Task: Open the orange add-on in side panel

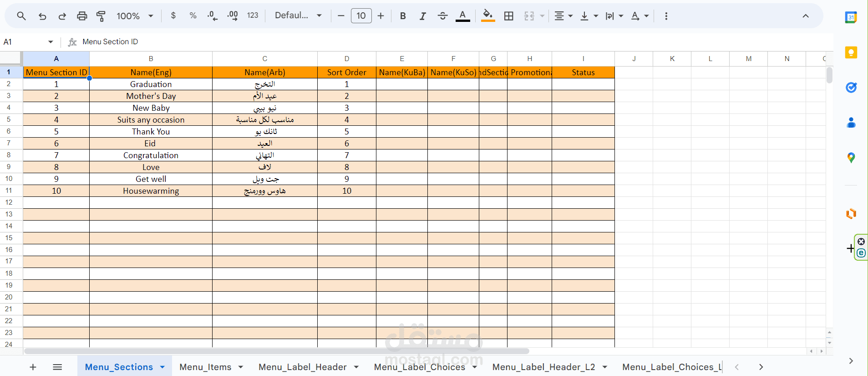Action: (x=851, y=213)
